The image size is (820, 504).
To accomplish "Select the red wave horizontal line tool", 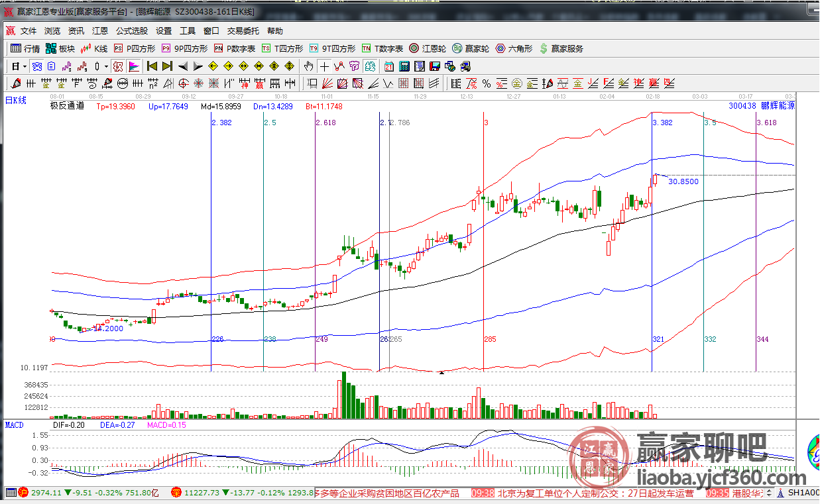I will (x=562, y=83).
